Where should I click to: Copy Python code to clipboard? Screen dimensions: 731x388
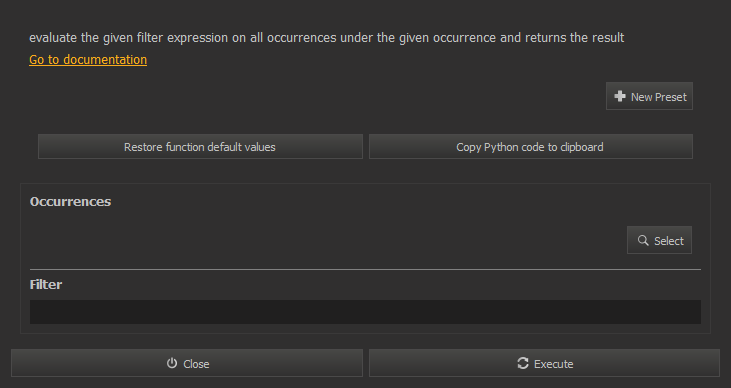tap(531, 147)
